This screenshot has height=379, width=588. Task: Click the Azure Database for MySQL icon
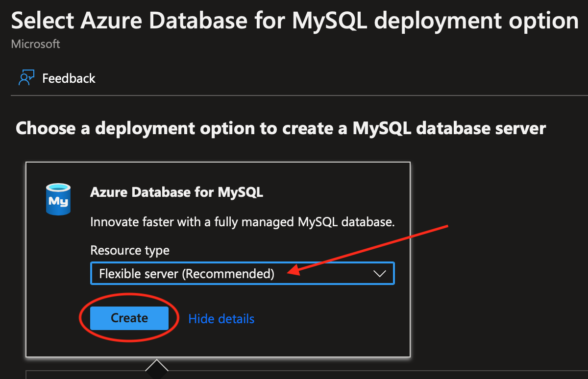click(x=58, y=199)
